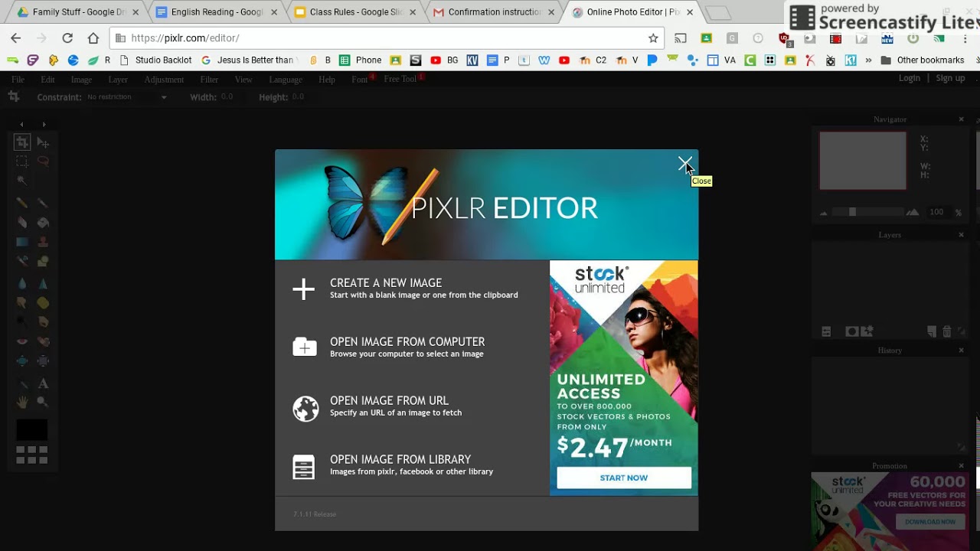Open the Studio Backlot bookmark
Screen dimensions: 980x551
click(156, 60)
